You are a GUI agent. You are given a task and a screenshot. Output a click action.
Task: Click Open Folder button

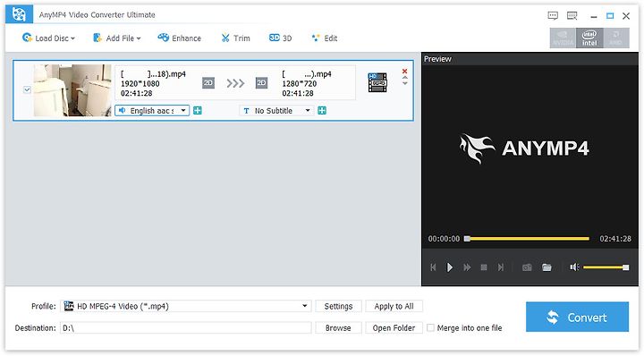click(x=394, y=327)
